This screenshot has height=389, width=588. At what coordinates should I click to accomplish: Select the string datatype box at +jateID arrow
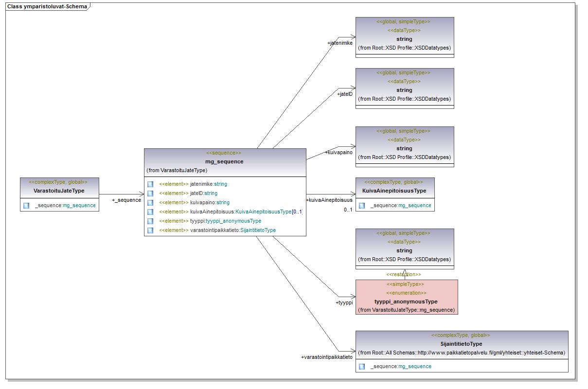pyautogui.click(x=405, y=88)
